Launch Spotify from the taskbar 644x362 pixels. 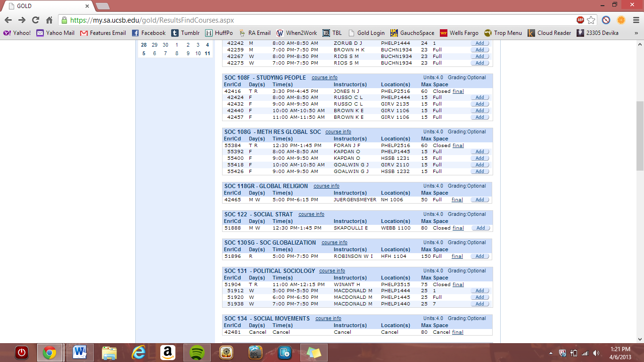click(197, 352)
